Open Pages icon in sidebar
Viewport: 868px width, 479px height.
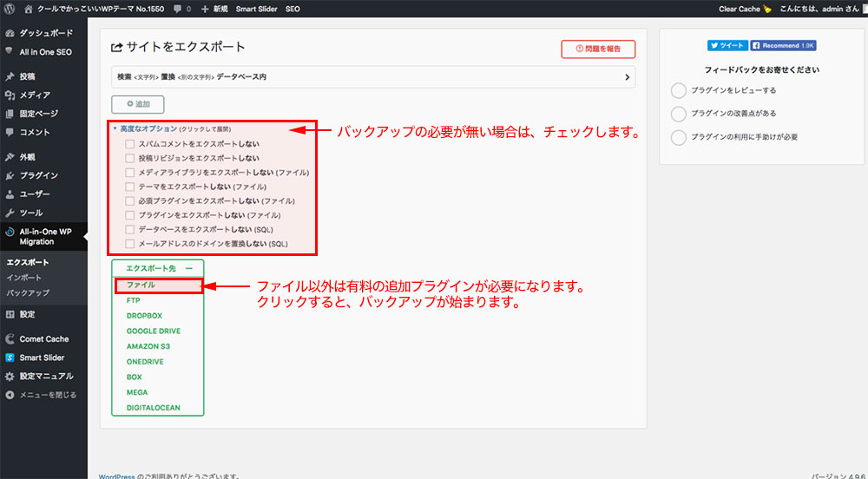coord(10,114)
